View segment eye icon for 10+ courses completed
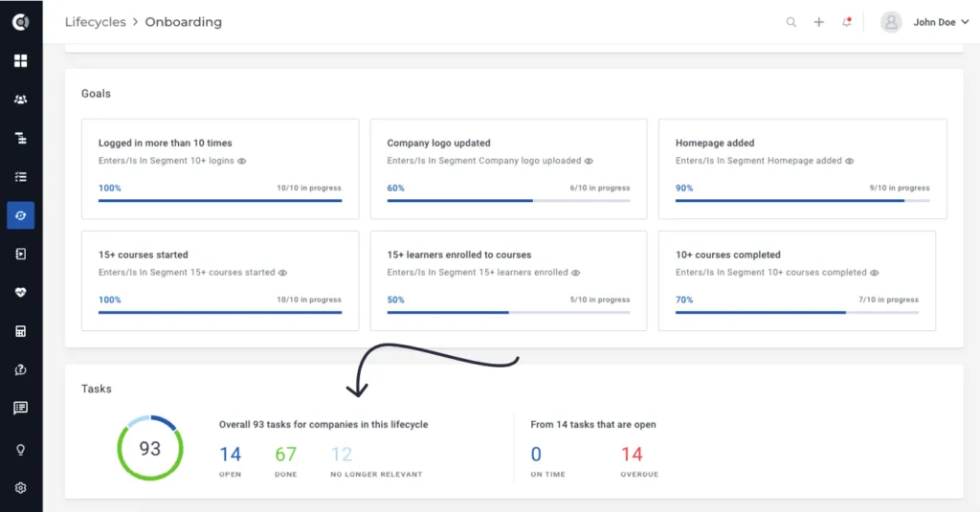This screenshot has width=980, height=512. 875,273
